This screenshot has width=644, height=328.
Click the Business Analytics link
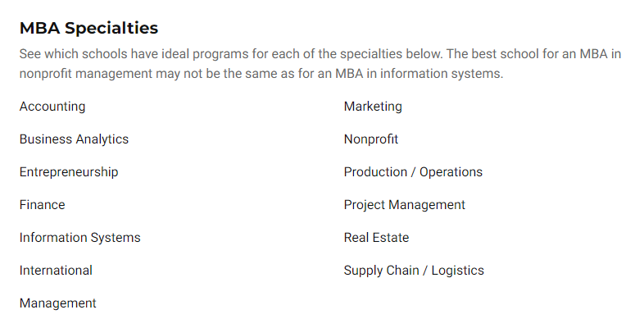[74, 139]
